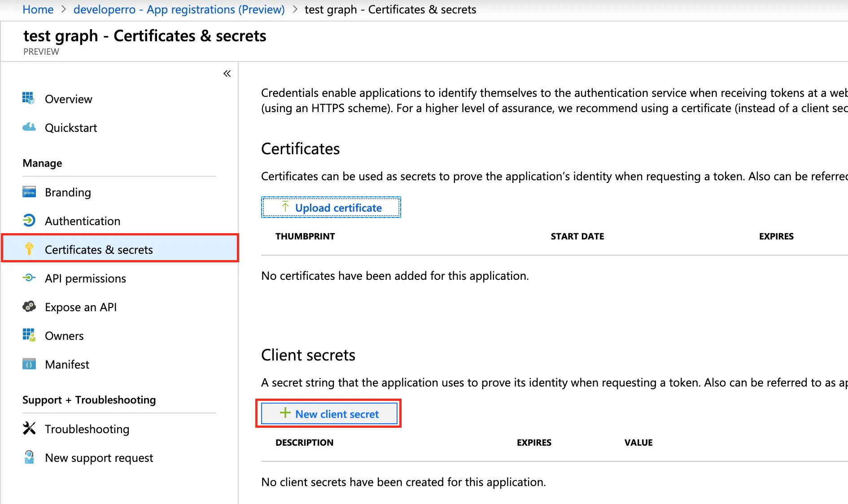
Task: Click the Troubleshooting tools icon
Action: (29, 429)
